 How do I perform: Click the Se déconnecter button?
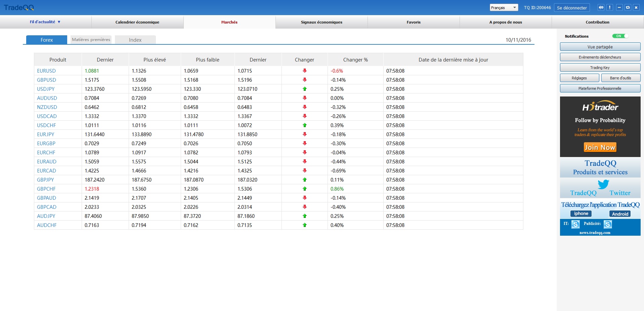pyautogui.click(x=572, y=8)
